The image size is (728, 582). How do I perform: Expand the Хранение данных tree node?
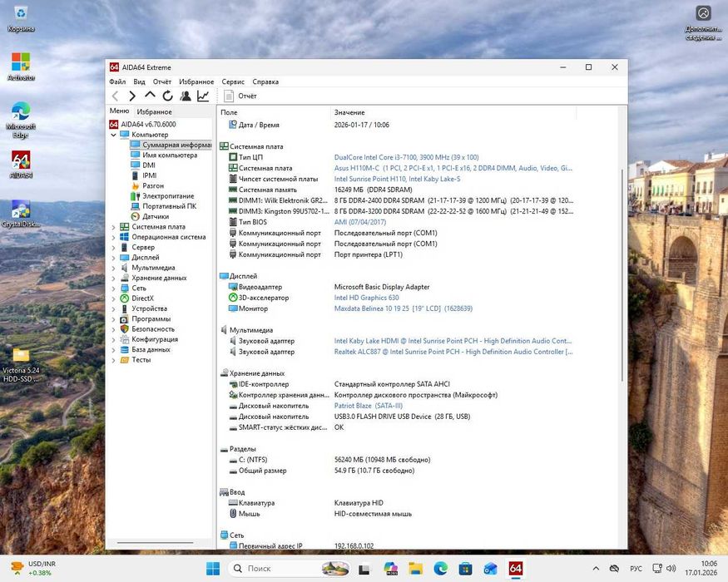pos(113,278)
